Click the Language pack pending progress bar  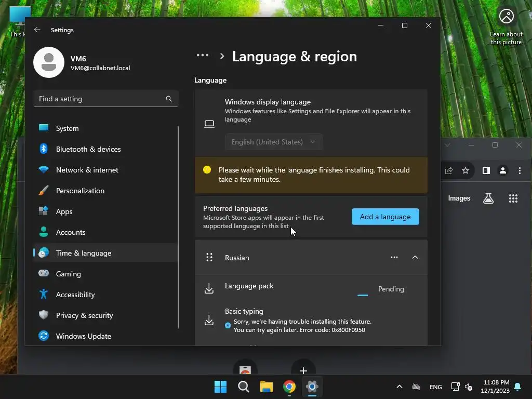362,295
